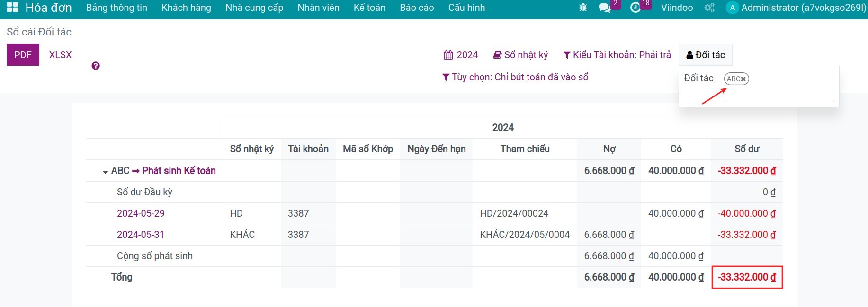Click the Viindoo company switcher
Viewport: 868px width, 307px height.
click(677, 8)
